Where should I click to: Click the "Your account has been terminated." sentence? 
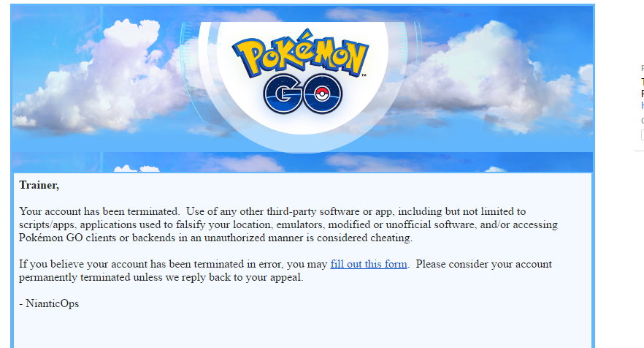[x=99, y=211]
